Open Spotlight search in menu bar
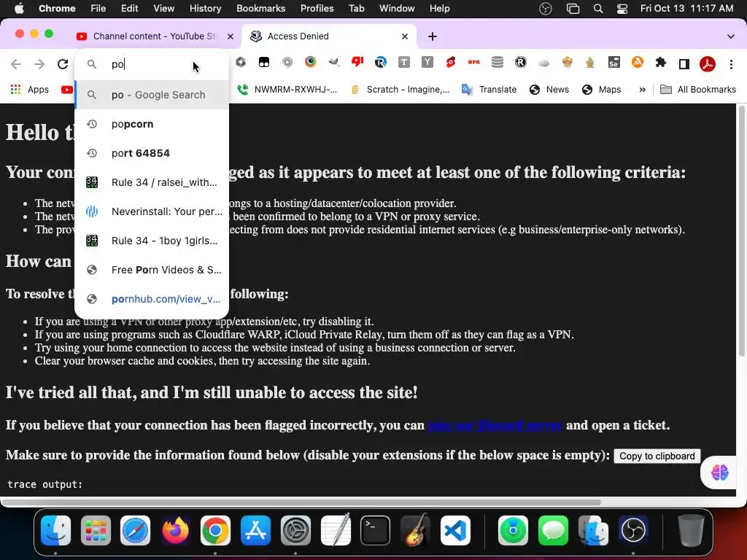Image resolution: width=747 pixels, height=560 pixels. point(598,9)
